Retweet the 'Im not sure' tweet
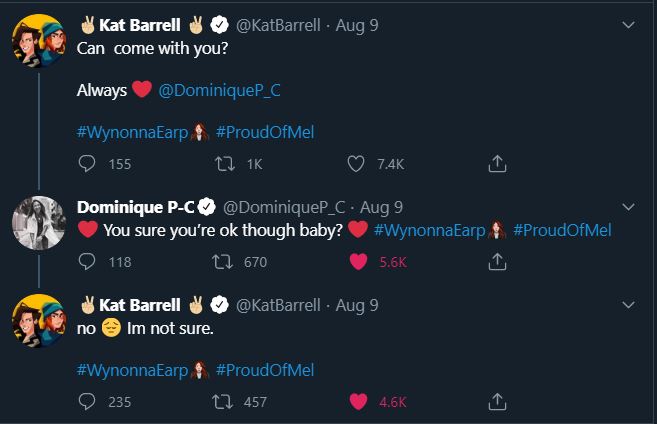 click(224, 402)
